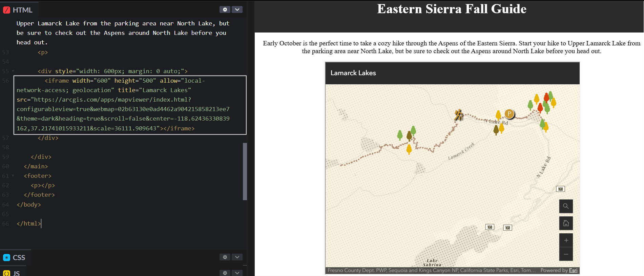This screenshot has height=276, width=644.
Task: Select the CSS editor tab
Action: (x=15, y=257)
